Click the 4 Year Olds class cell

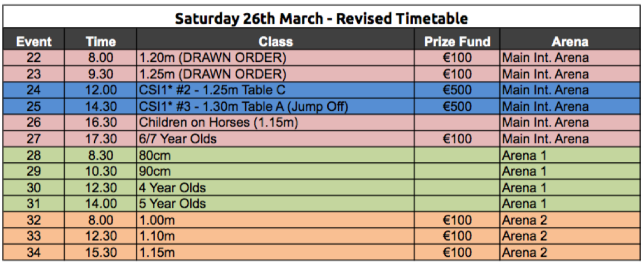click(x=276, y=188)
